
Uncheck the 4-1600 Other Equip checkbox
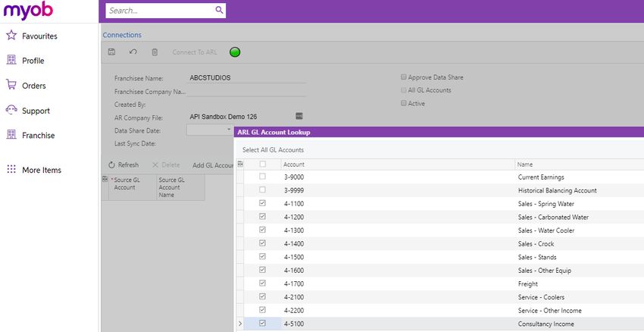coord(262,270)
